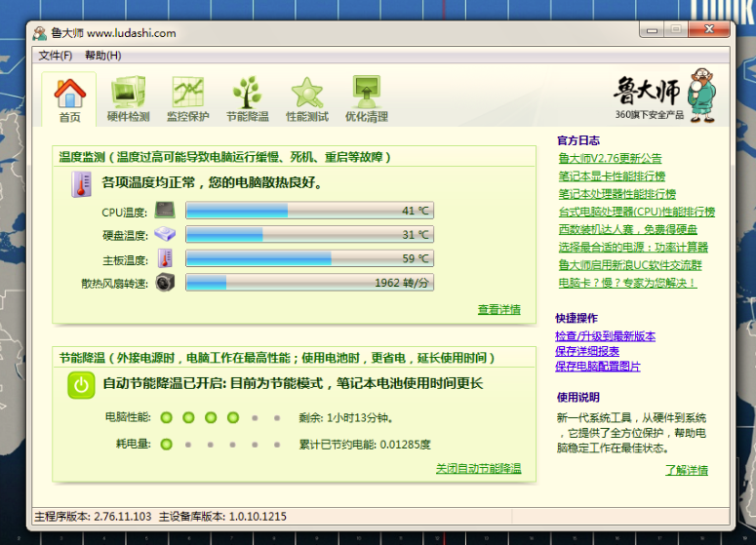Click 各项温度均正常 status message
The width and height of the screenshot is (756, 545).
coord(212,182)
